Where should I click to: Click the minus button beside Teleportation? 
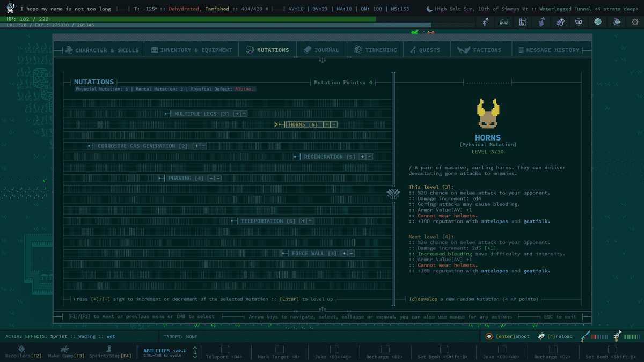click(310, 221)
